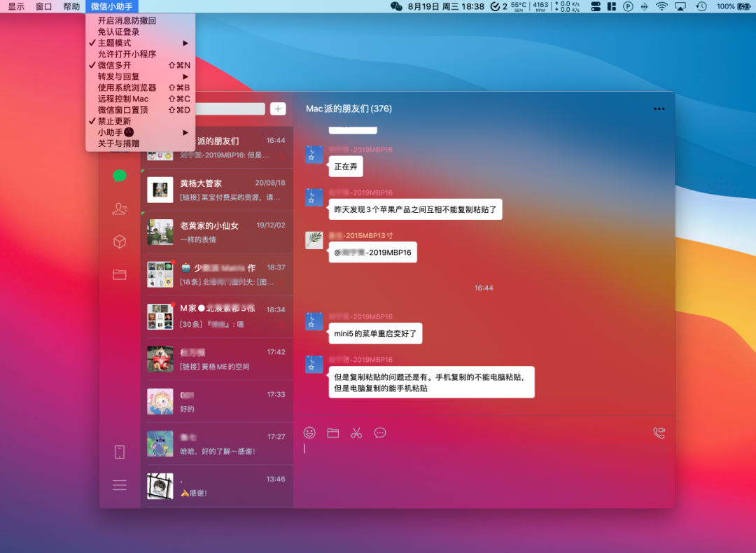Screen dimensions: 756x553
Task: Click message 昨天发现3个苹果产品之间互相不能复制粘贴了
Action: pos(415,210)
